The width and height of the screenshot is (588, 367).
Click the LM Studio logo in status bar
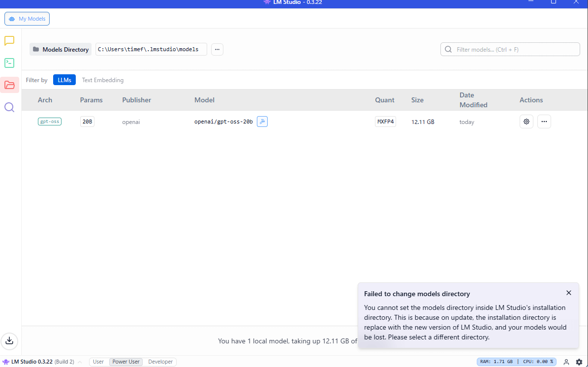[x=5, y=362]
